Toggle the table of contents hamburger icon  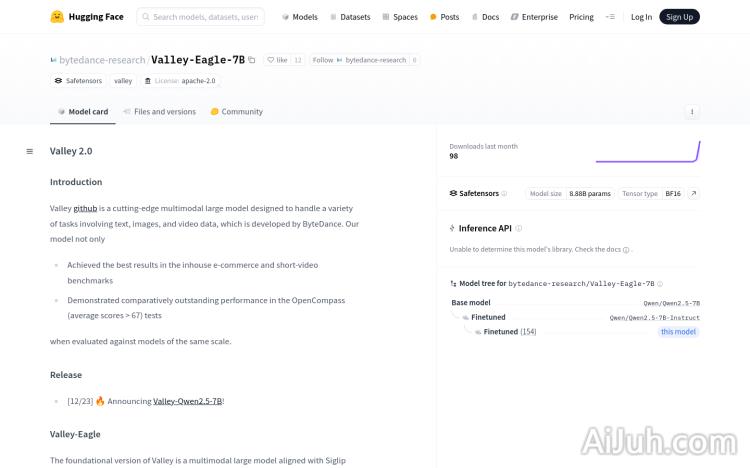point(30,151)
